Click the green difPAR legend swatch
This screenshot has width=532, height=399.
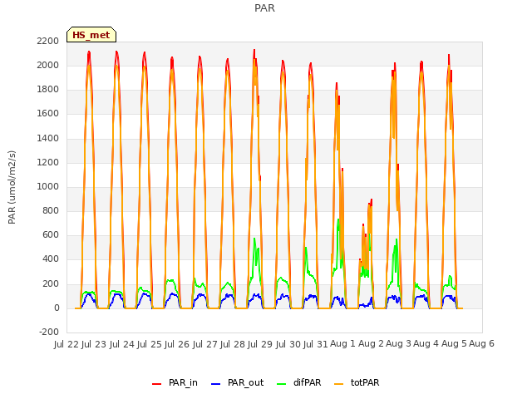click(281, 384)
